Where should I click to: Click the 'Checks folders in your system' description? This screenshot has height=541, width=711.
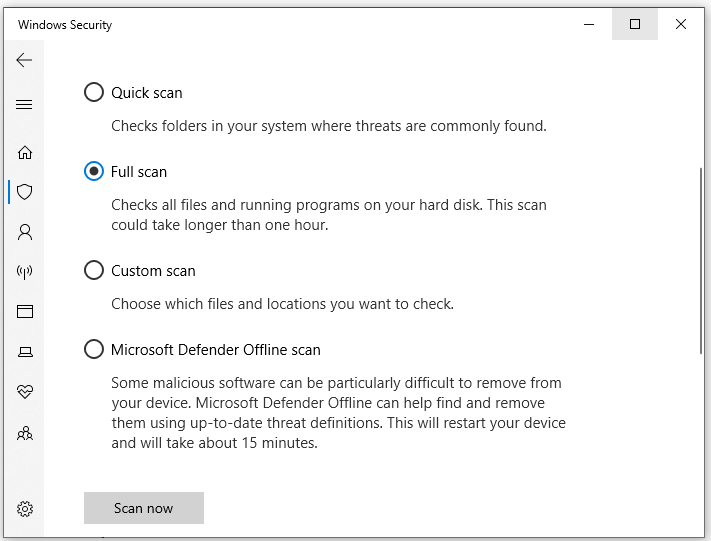329,126
